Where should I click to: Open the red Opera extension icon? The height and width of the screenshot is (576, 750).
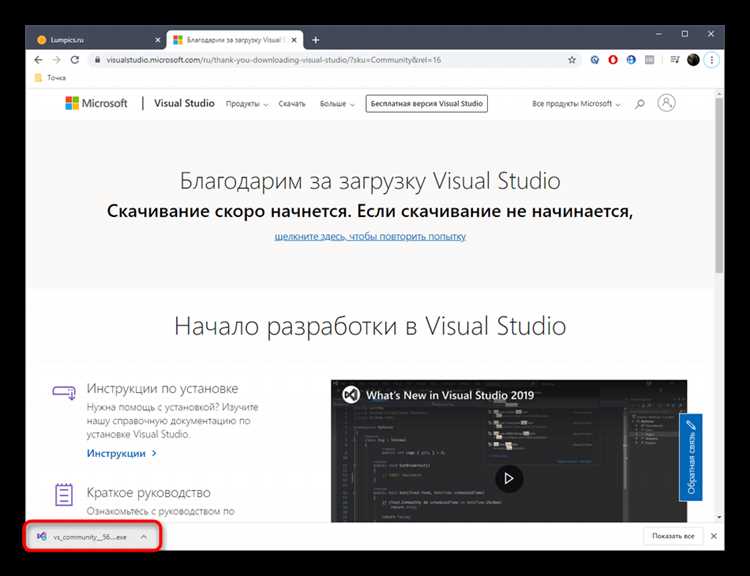point(613,60)
